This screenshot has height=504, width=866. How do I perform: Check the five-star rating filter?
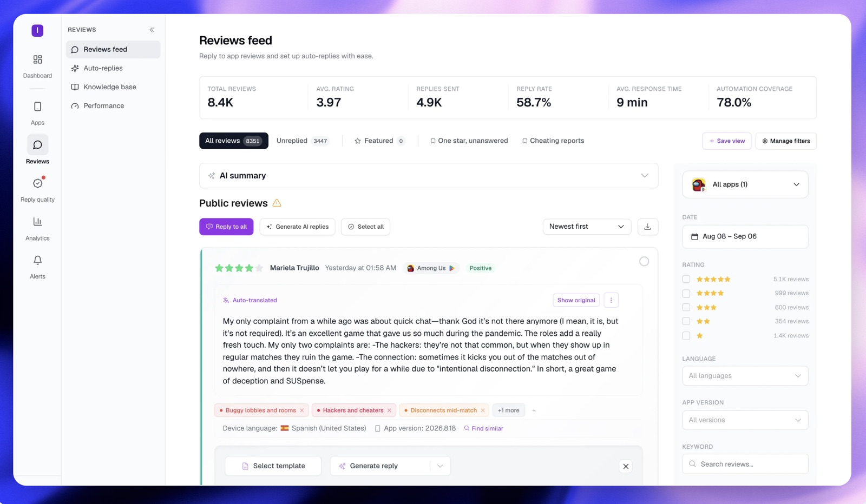(686, 279)
